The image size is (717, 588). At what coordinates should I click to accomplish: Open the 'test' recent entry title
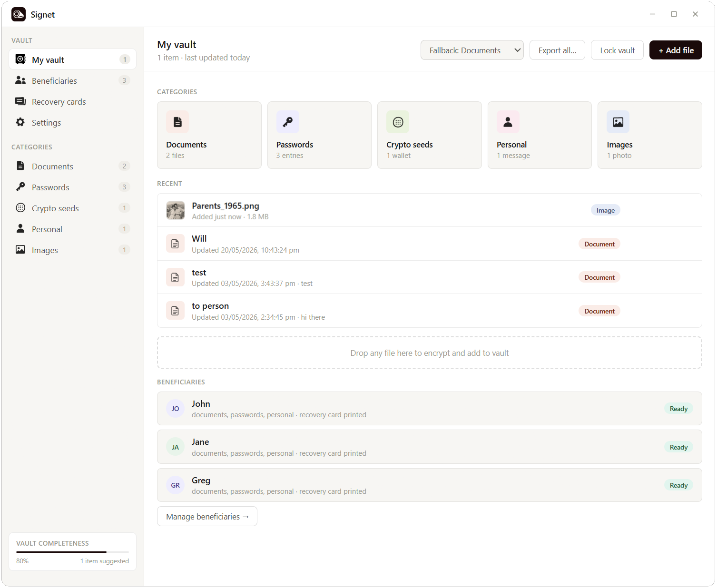199,273
